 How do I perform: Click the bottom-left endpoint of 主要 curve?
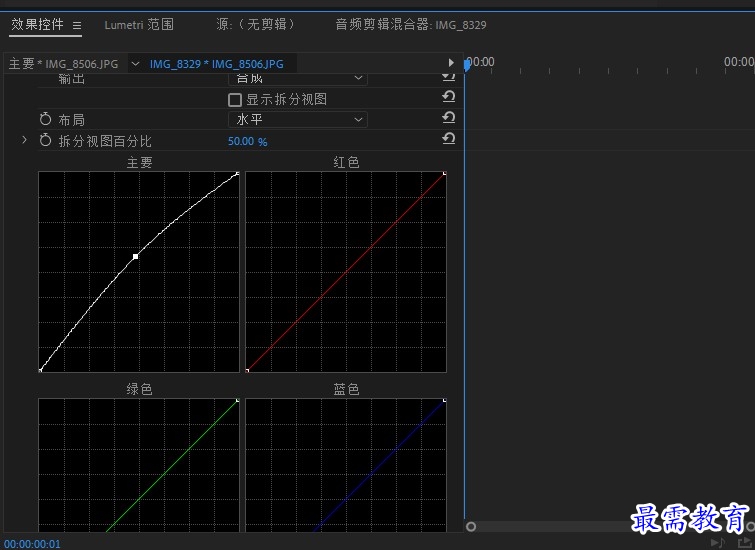coord(40,370)
